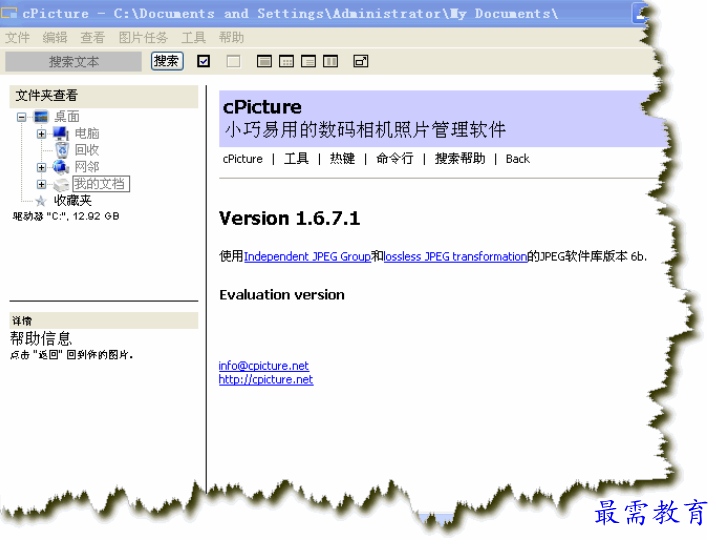Expand the 网邻 tree node
The width and height of the screenshot is (716, 544).
[42, 167]
